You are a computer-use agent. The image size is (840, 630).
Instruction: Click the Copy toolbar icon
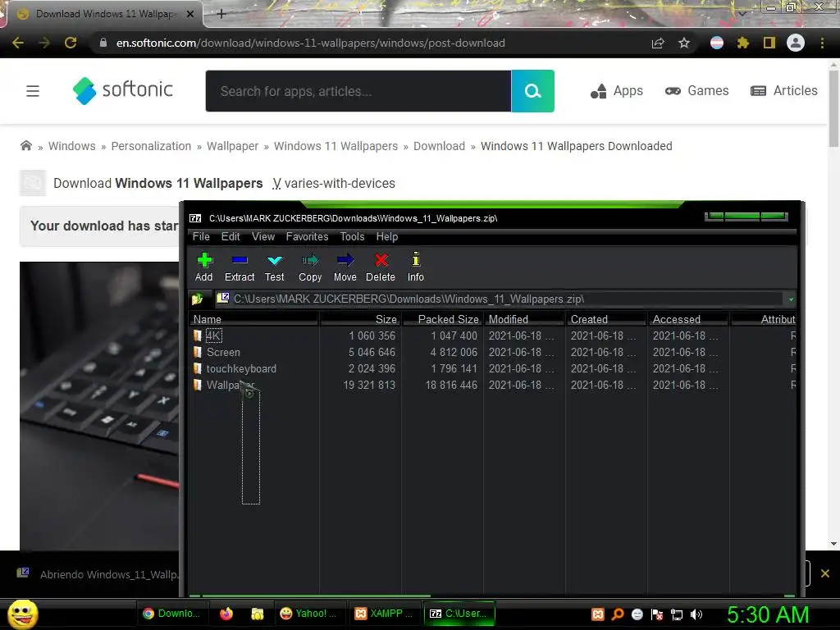click(x=310, y=267)
